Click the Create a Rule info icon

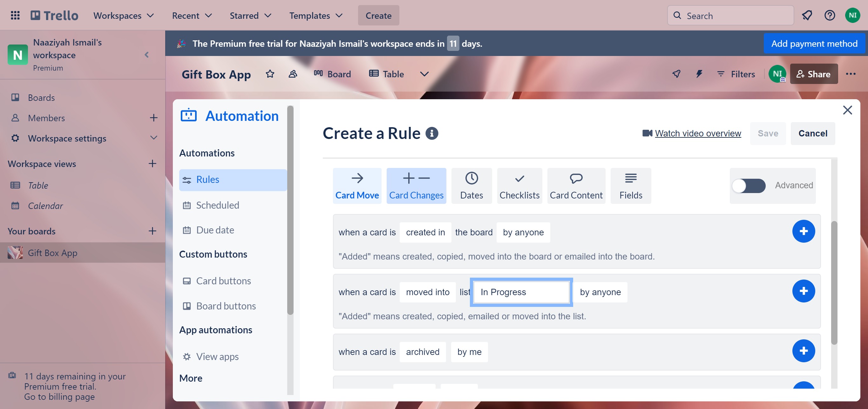coord(432,133)
